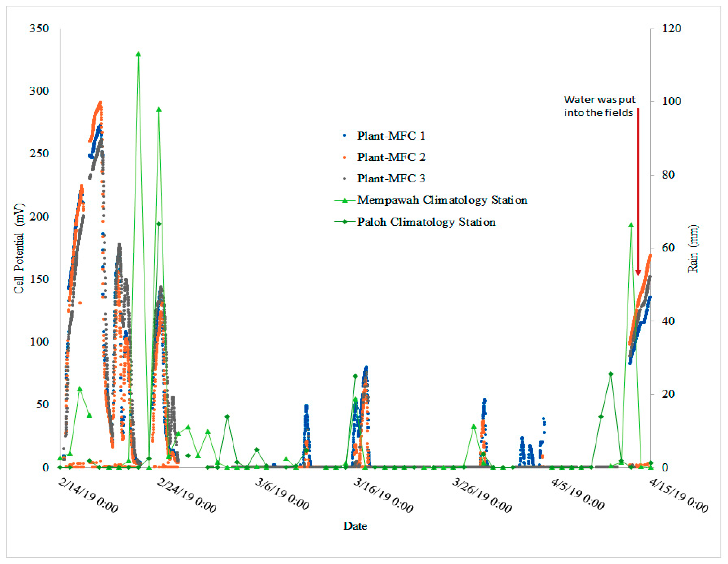Image resolution: width=728 pixels, height=564 pixels.
Task: Click the Plant-MFC 1 legend text
Action: click(391, 136)
